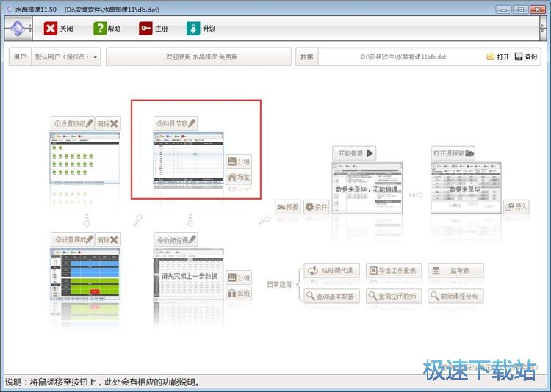Screen dimensions: 551x392
Task: Click the ②设置课时 edit button
Action: click(x=73, y=239)
